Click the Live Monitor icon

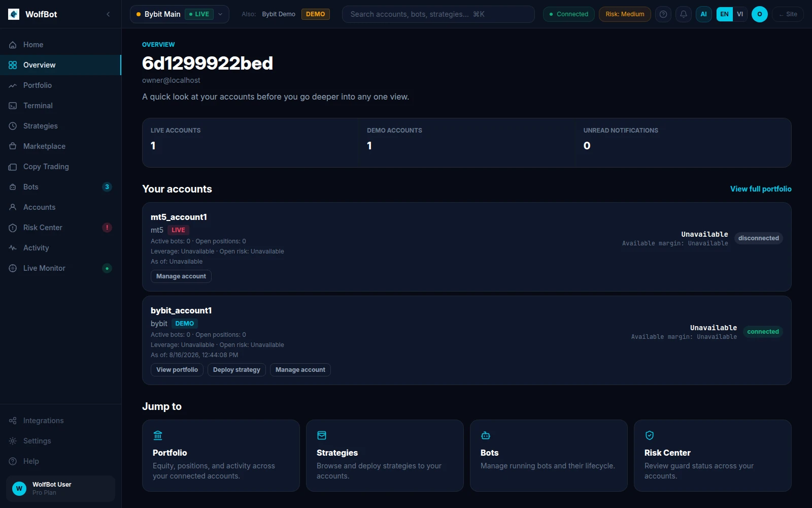[13, 268]
